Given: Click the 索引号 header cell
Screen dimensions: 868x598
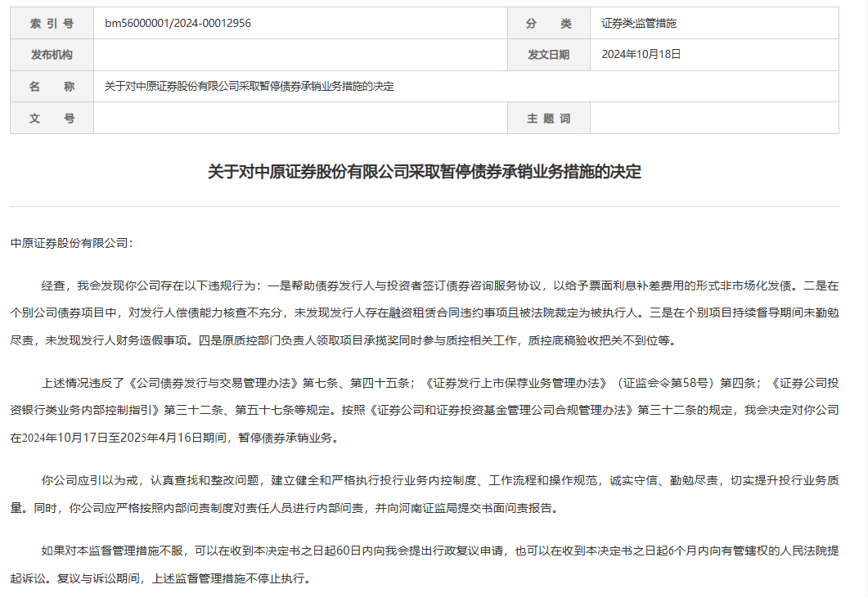Looking at the screenshot, I should [52, 24].
